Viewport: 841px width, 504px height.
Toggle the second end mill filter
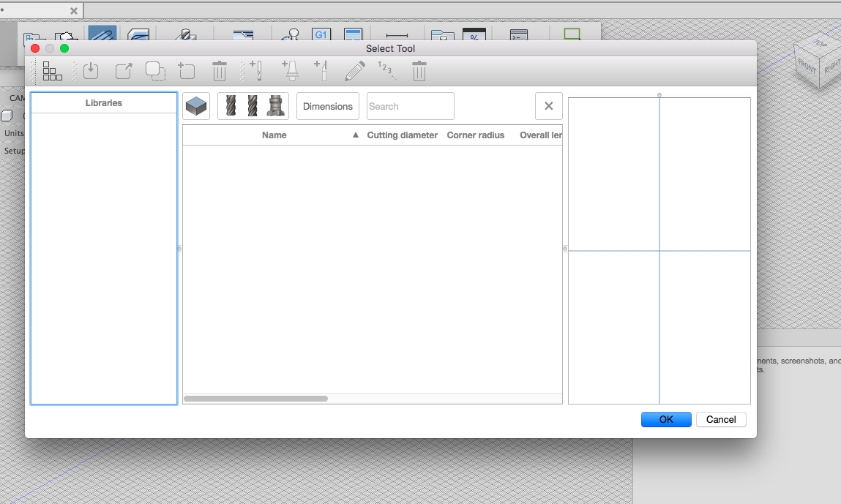[253, 106]
